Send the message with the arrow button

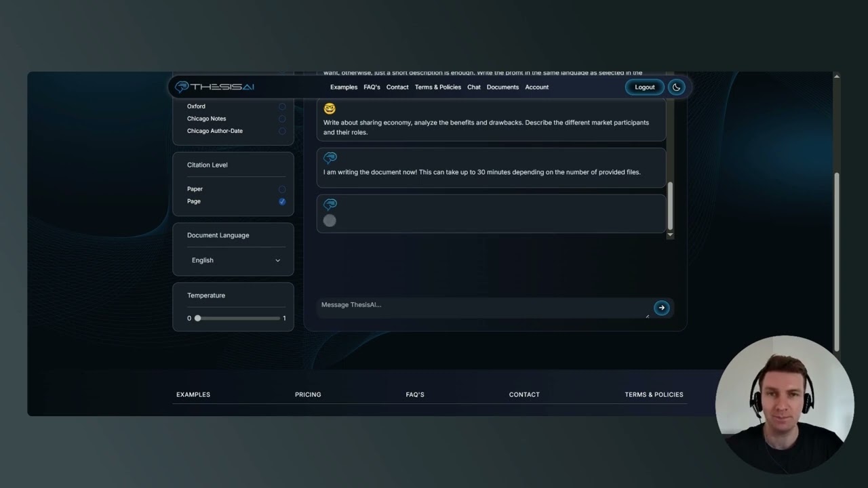click(x=661, y=308)
